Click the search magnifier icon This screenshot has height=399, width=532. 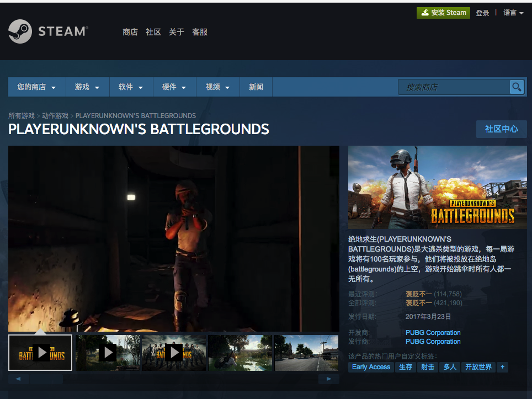click(x=517, y=87)
